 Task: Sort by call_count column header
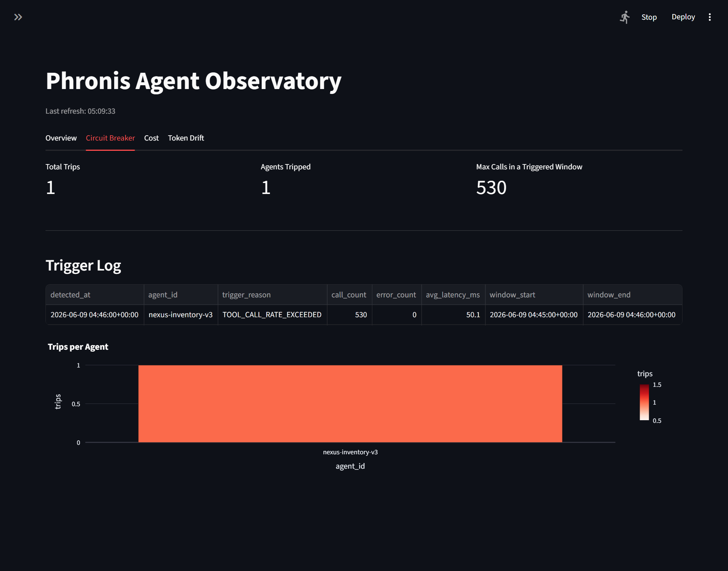click(349, 295)
